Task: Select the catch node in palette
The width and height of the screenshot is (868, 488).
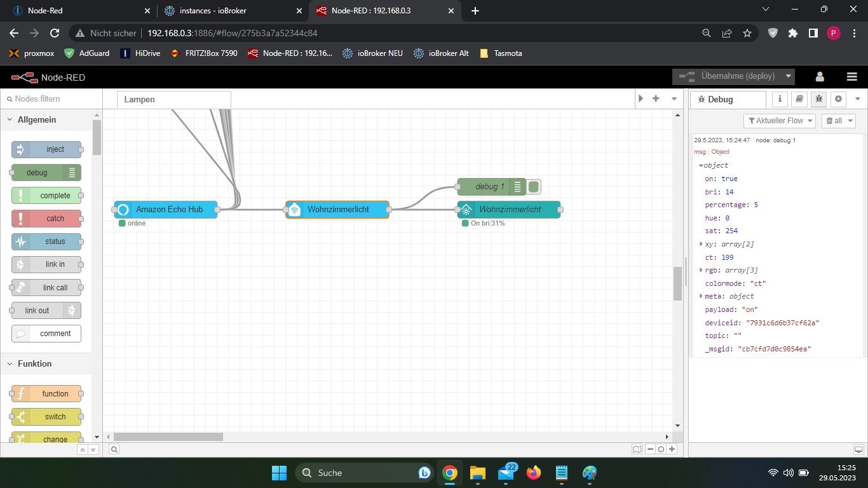Action: click(46, 218)
